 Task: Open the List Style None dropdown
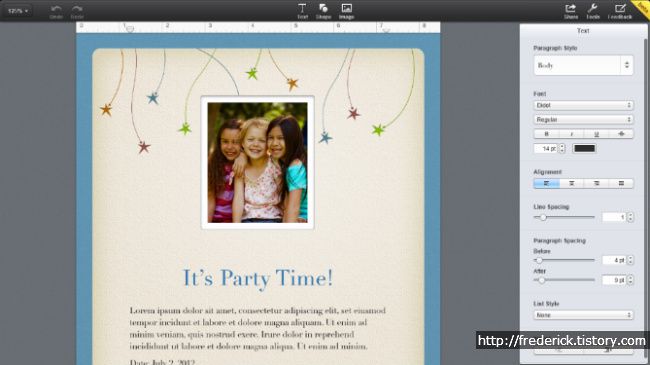[583, 315]
